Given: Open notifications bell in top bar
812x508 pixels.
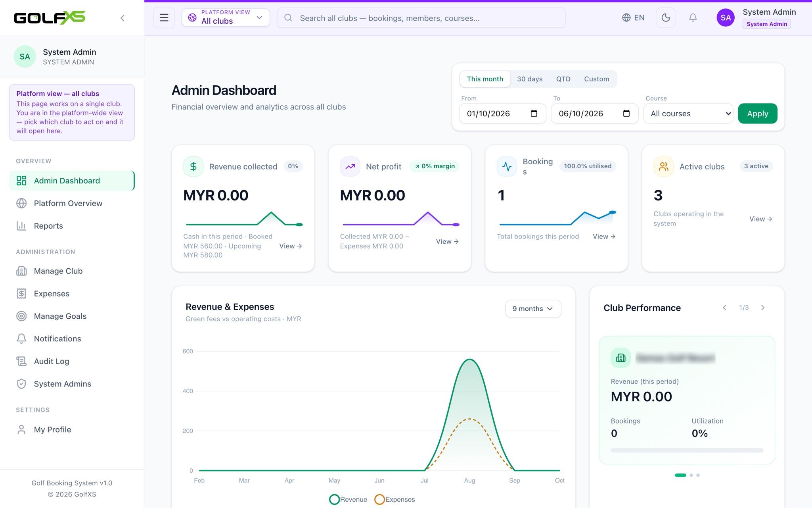Looking at the screenshot, I should pyautogui.click(x=693, y=17).
